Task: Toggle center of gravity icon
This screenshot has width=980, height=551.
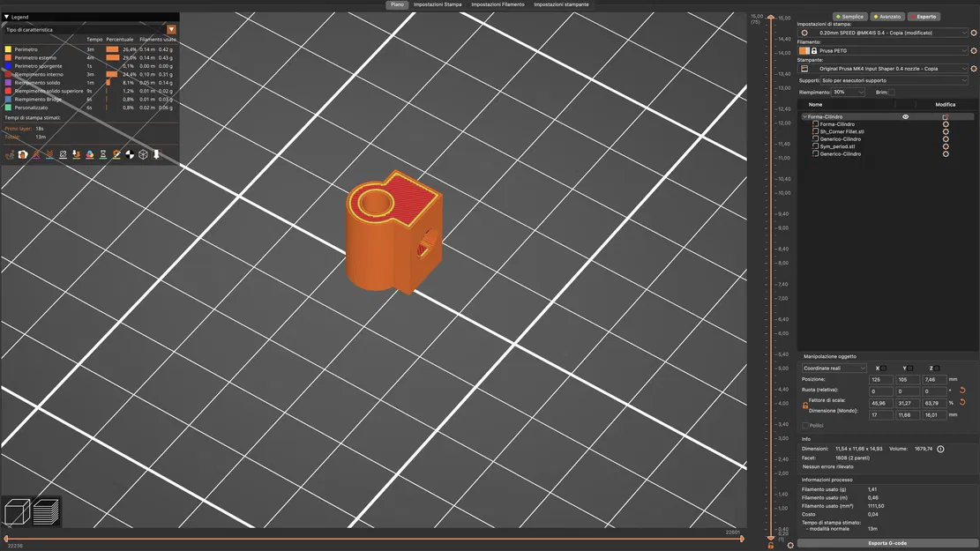Action: coord(130,154)
